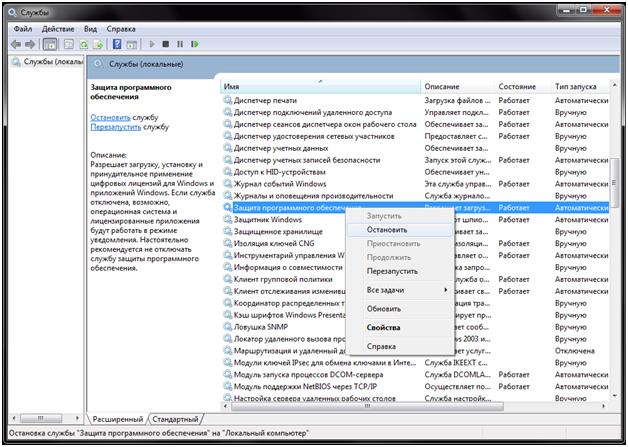This screenshot has height=447, width=628.
Task: Click the Back arrow in the toolbar
Action: point(15,44)
